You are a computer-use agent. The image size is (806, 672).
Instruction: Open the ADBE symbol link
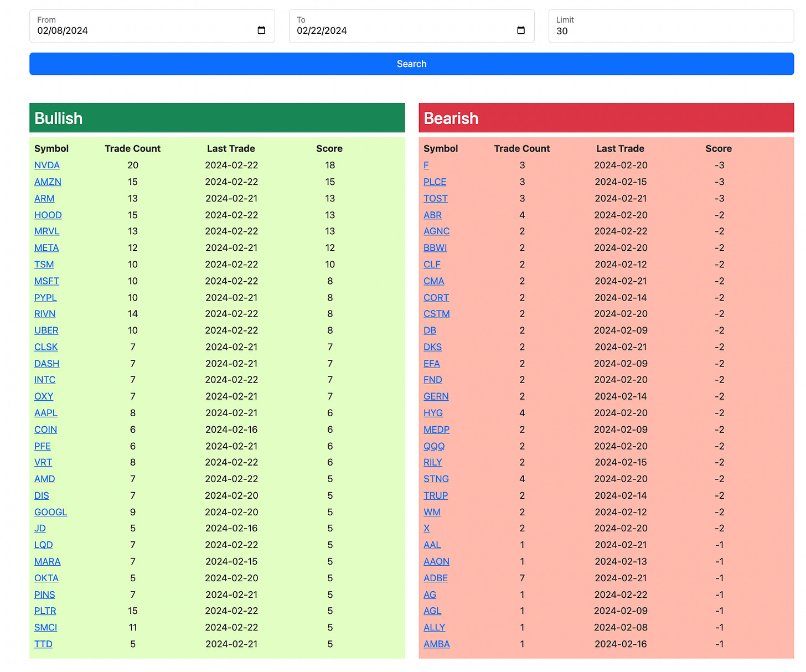[x=436, y=578]
